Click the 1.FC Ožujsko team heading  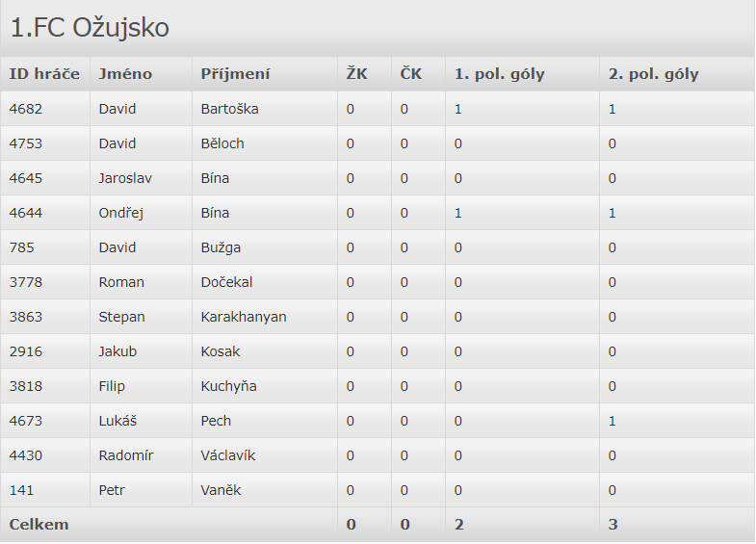pyautogui.click(x=90, y=29)
